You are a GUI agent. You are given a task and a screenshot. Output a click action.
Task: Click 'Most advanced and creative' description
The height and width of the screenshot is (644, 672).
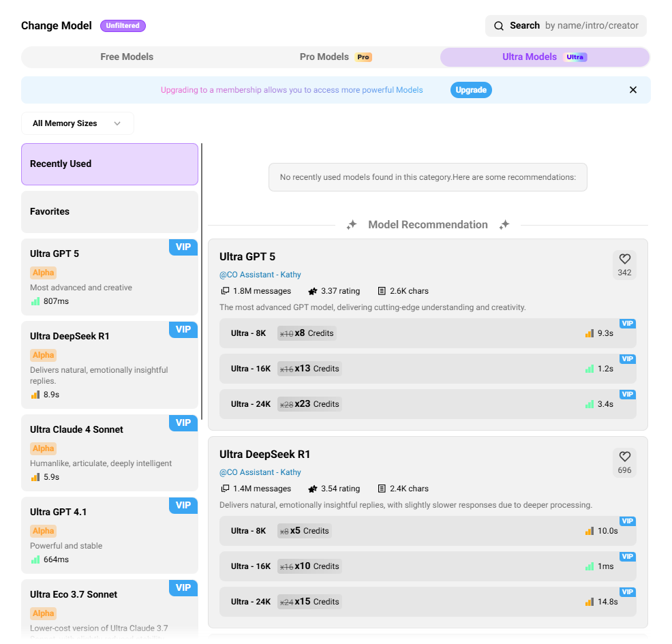81,288
